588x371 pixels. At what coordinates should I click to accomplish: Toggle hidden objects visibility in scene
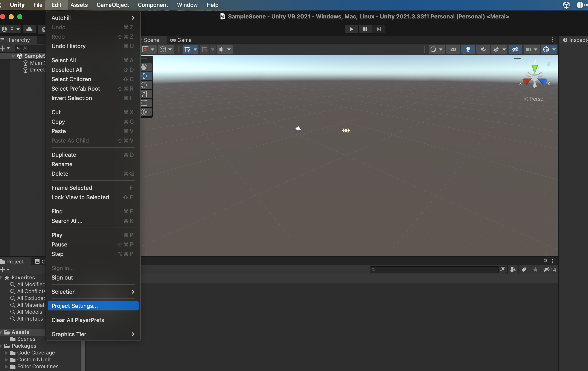(515, 49)
